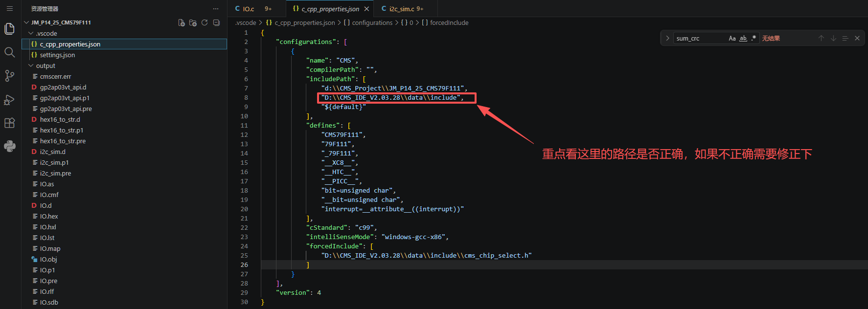Open gp2ap03vt_api.p1 file
The height and width of the screenshot is (309, 868).
click(x=125, y=98)
